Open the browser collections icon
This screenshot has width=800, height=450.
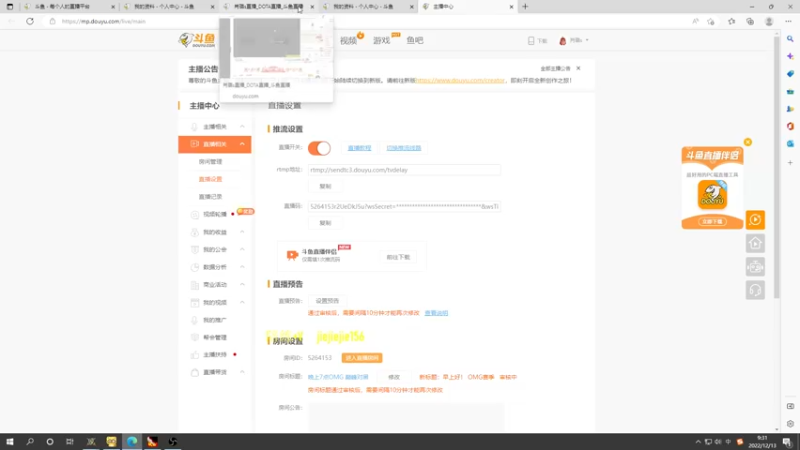tap(750, 21)
